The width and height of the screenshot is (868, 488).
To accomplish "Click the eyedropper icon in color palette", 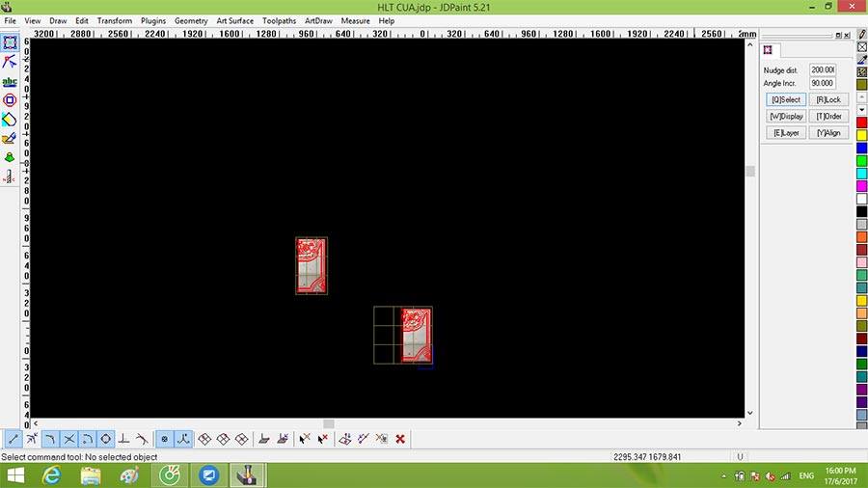I will (862, 59).
